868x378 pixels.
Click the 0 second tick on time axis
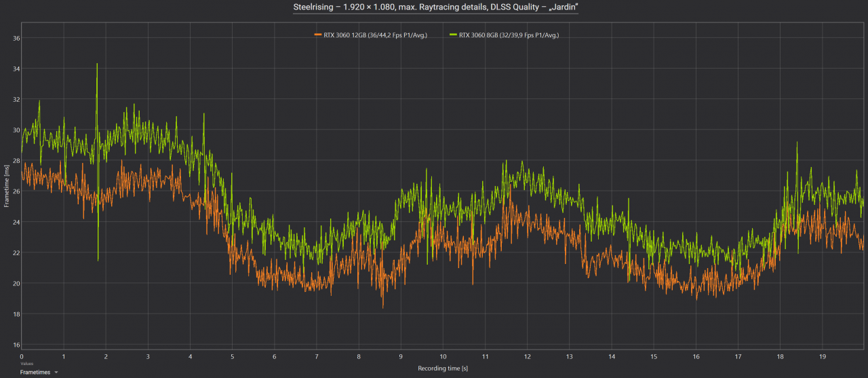22,356
